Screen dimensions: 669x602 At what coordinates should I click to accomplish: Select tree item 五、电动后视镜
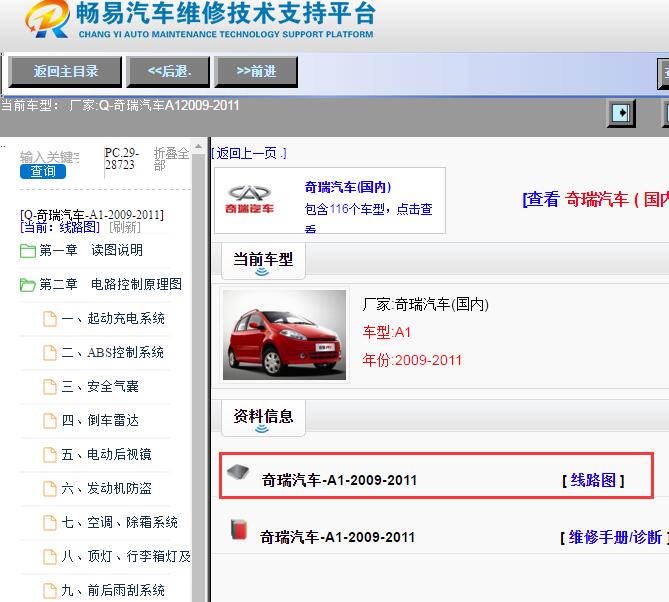click(x=107, y=455)
